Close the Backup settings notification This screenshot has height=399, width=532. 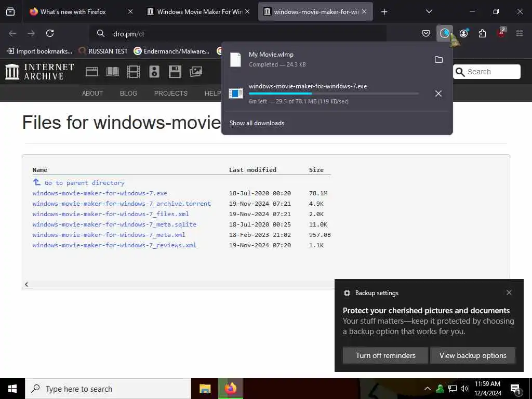[x=509, y=292]
